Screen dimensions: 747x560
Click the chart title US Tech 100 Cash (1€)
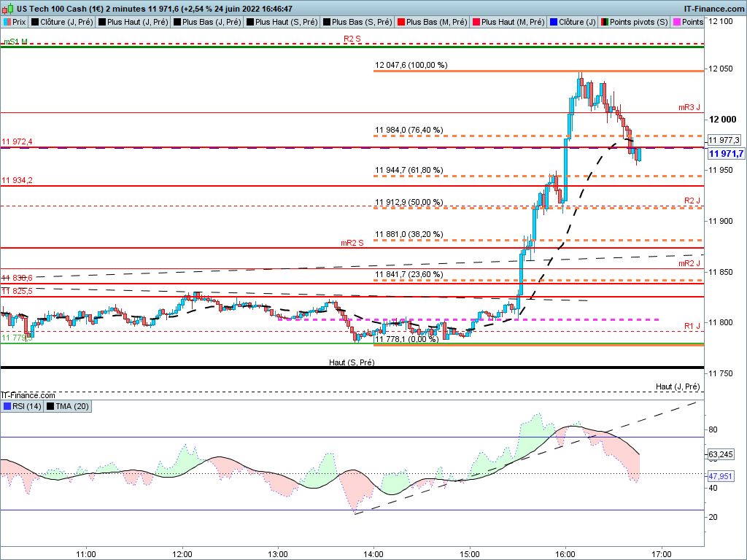(x=60, y=9)
